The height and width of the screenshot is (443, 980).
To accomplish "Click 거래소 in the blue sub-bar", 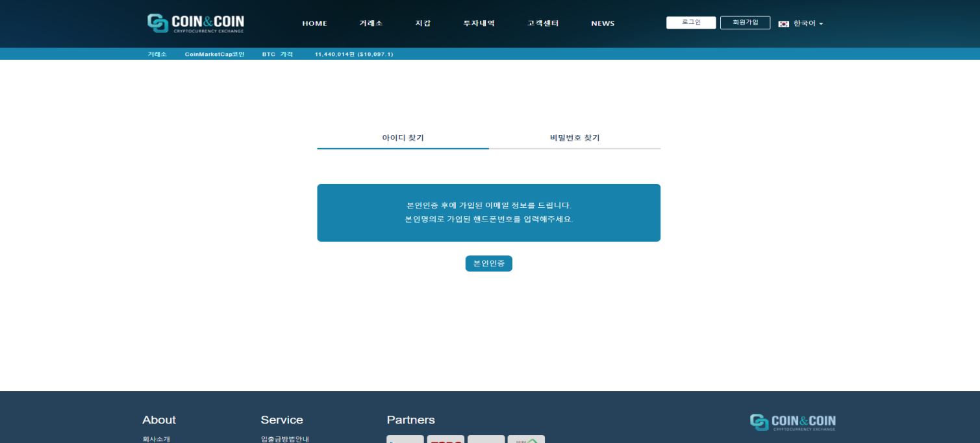I will (157, 54).
